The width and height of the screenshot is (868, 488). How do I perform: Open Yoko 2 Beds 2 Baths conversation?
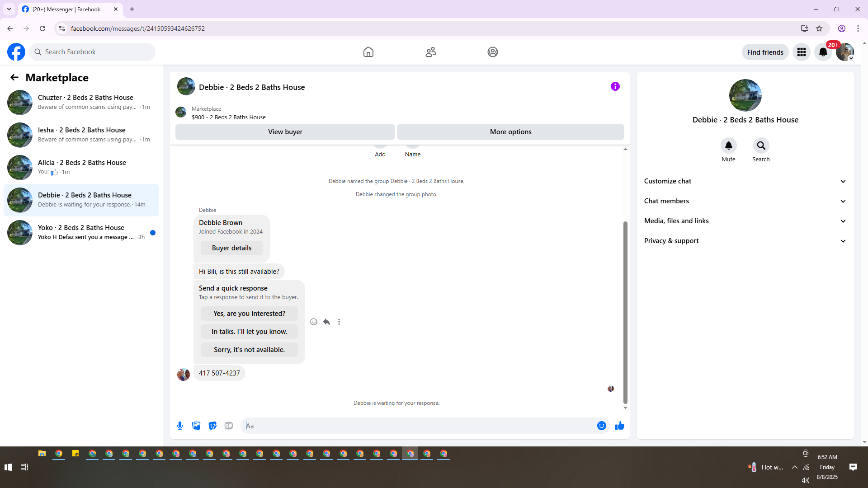click(x=81, y=232)
